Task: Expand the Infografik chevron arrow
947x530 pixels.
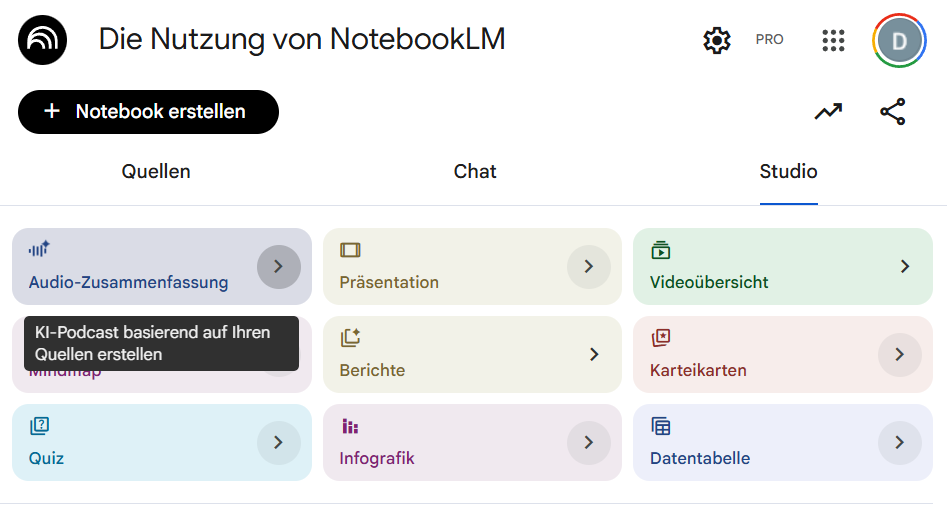Action: (589, 442)
